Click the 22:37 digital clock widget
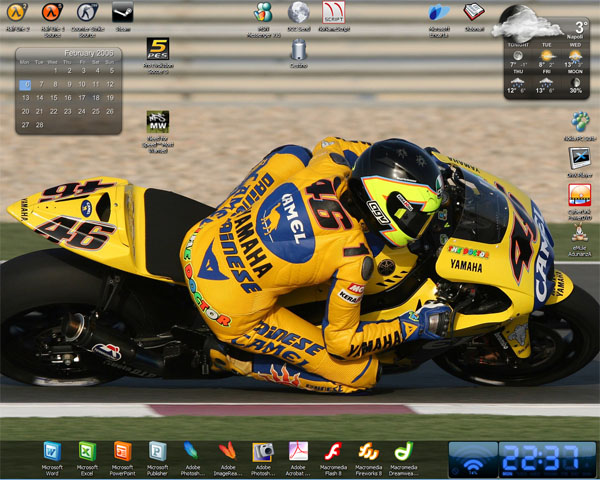 click(x=547, y=459)
